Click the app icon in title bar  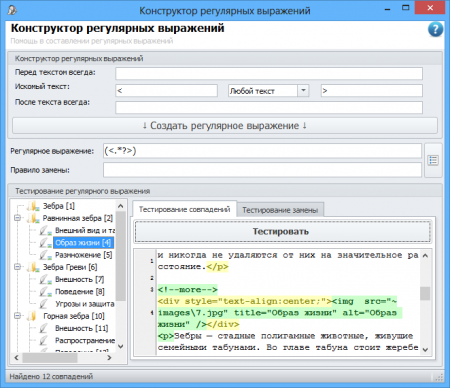[12, 10]
